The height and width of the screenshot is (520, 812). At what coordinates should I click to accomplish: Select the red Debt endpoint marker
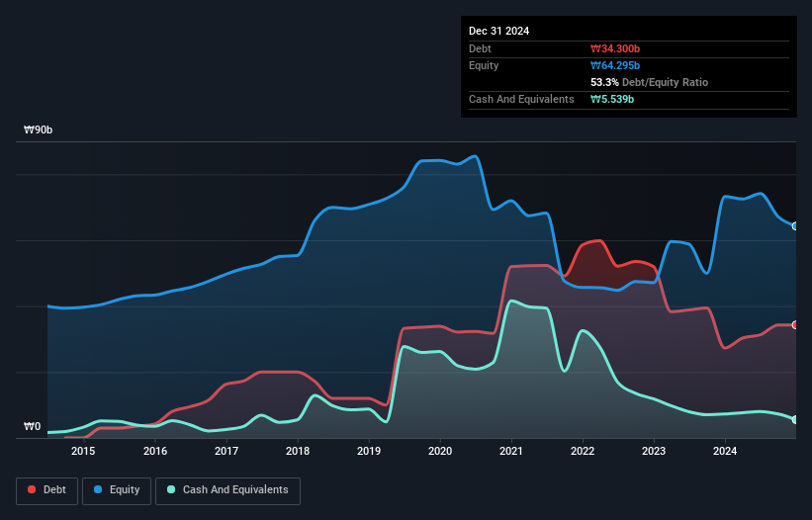(x=795, y=325)
